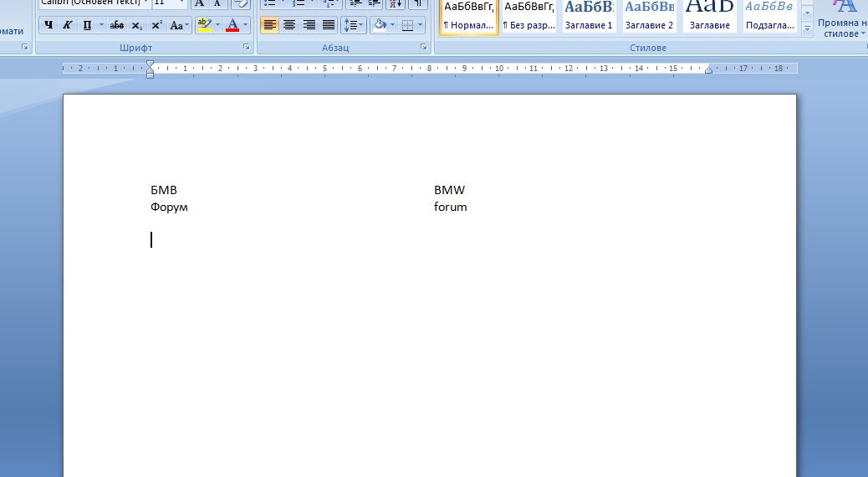Align text right
Viewport: 868px width, 477px height.
[x=309, y=25]
